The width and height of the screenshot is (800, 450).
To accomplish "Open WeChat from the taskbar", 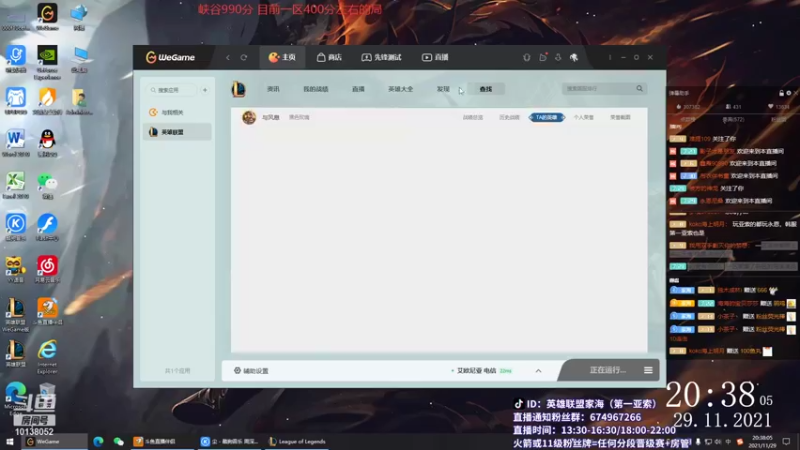I will (118, 441).
